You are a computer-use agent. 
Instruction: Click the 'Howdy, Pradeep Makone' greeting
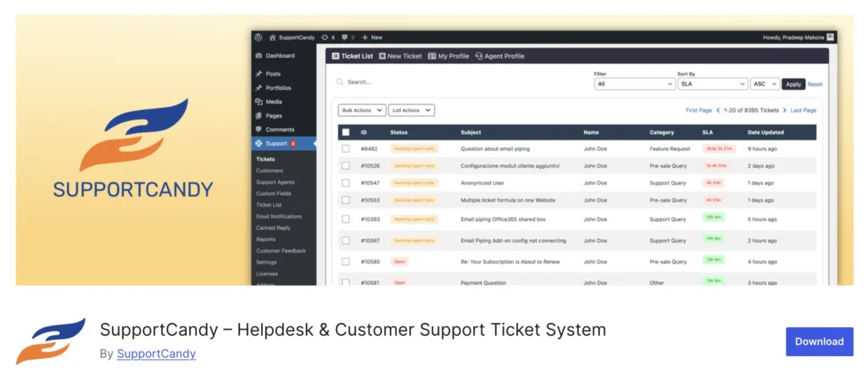tap(793, 37)
